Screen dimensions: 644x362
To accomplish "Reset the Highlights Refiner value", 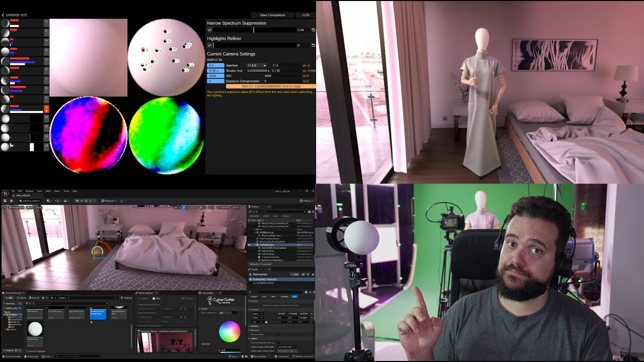I will tap(313, 45).
